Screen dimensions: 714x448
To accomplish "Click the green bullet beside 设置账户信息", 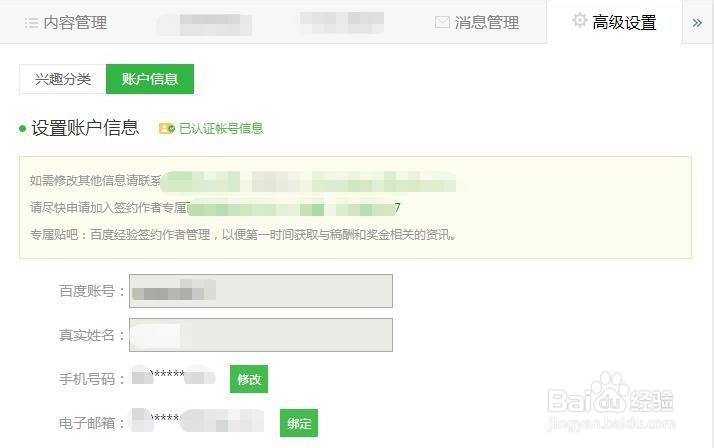I will [22, 129].
